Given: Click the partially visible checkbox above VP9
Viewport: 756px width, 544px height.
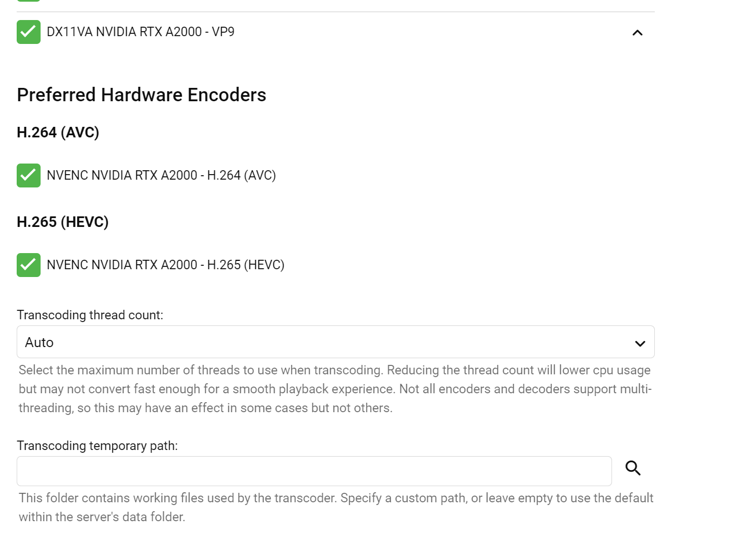Looking at the screenshot, I should (x=28, y=1).
